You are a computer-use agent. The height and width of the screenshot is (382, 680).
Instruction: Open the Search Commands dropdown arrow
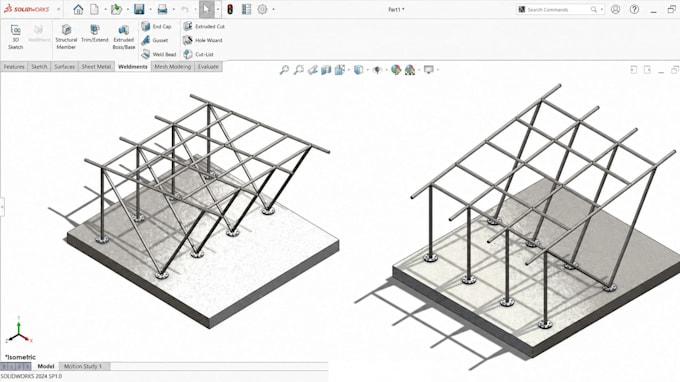602,9
